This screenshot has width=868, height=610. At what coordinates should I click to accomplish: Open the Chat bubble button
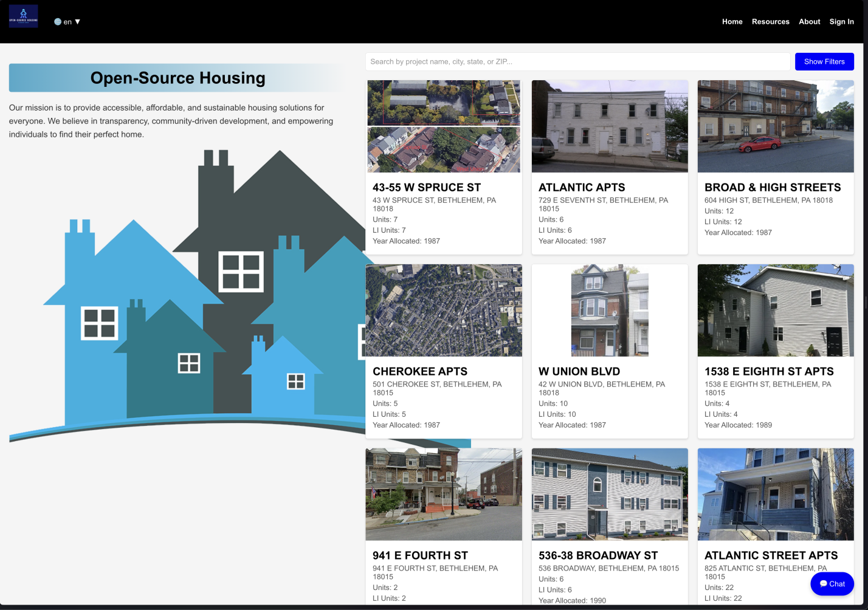point(832,584)
